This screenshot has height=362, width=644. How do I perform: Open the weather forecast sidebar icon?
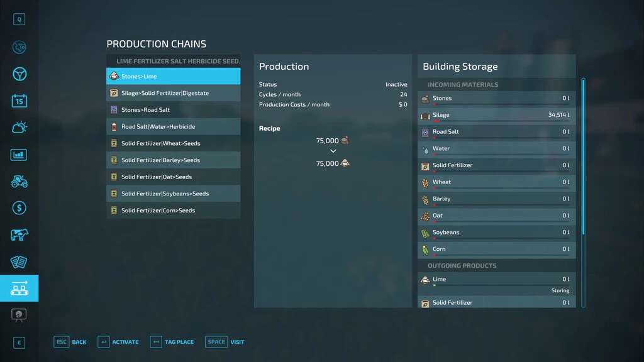[x=19, y=128]
